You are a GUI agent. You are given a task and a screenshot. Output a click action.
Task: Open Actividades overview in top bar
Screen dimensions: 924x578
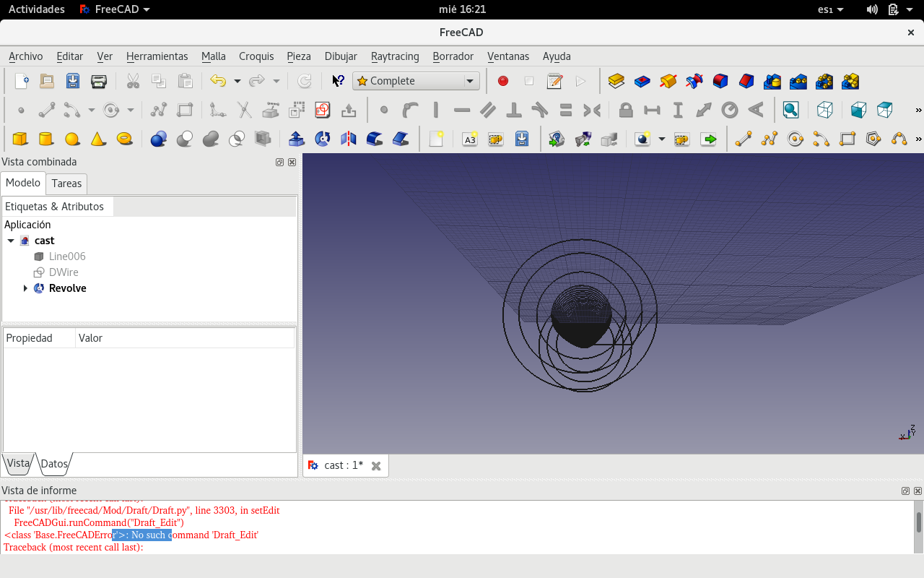click(37, 9)
